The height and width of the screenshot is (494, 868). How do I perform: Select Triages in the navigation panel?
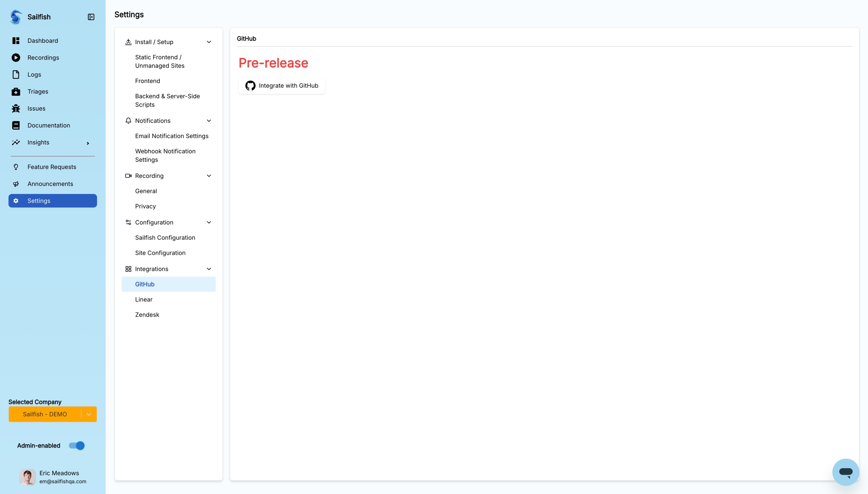[38, 91]
